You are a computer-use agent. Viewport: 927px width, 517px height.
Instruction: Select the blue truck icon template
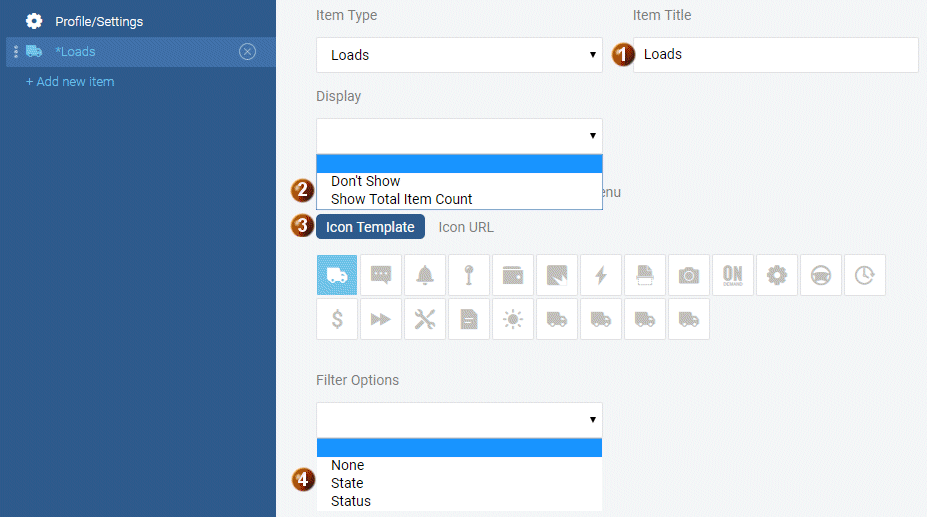pos(337,275)
